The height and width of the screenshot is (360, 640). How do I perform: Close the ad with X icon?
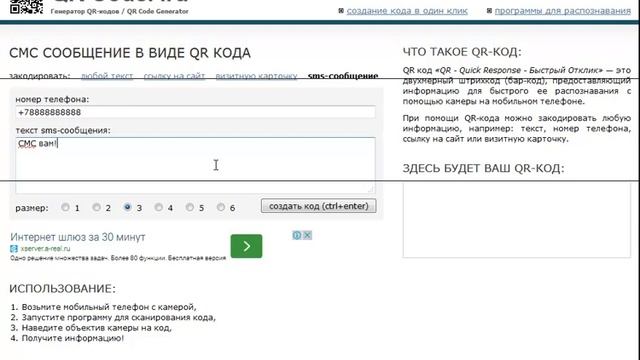click(307, 235)
